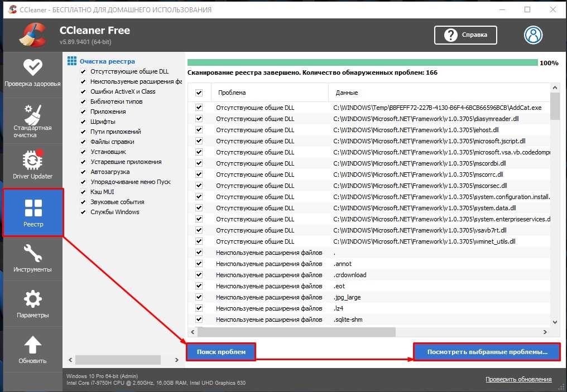The image size is (567, 392).
Task: Toggle the Службы Windows checkbox
Action: pyautogui.click(x=83, y=212)
